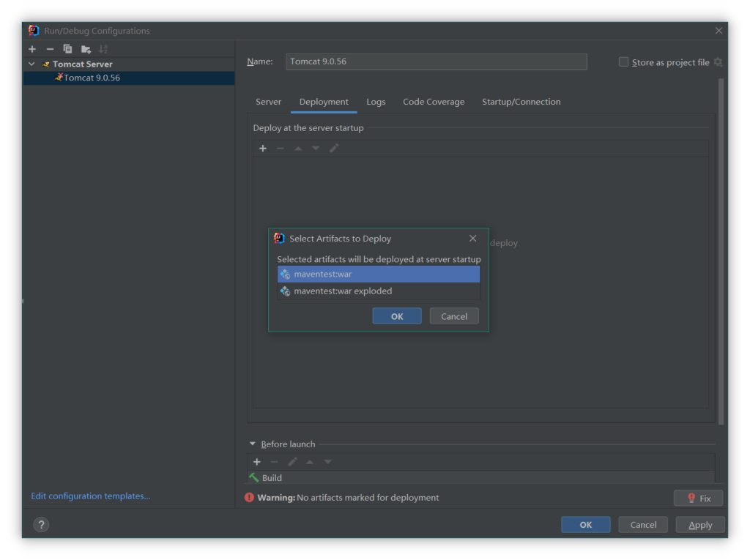The image size is (750, 560).
Task: Add artifact in Deploy at server startup
Action: (263, 149)
